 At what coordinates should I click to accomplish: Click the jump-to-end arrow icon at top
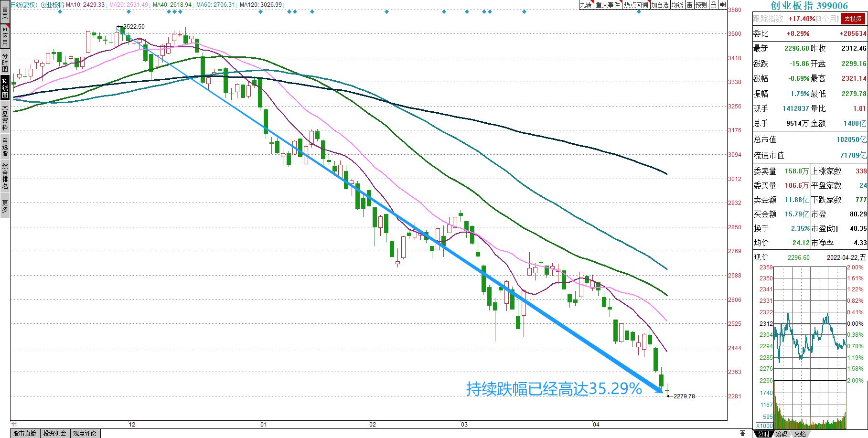coord(723,5)
